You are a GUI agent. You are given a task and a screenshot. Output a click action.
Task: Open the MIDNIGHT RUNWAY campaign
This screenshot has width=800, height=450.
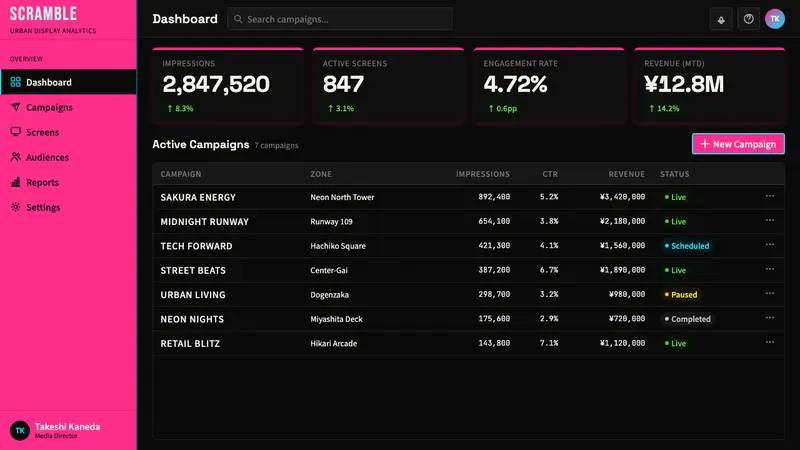[205, 222]
